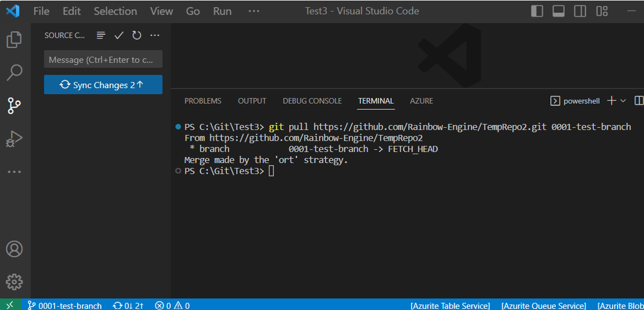
Task: Click the Refresh icon in Source Control
Action: click(137, 36)
